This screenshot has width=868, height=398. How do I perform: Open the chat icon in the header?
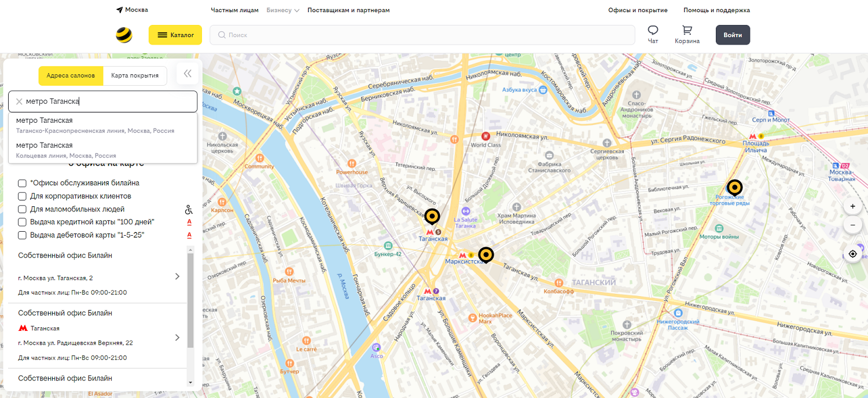pos(653,30)
